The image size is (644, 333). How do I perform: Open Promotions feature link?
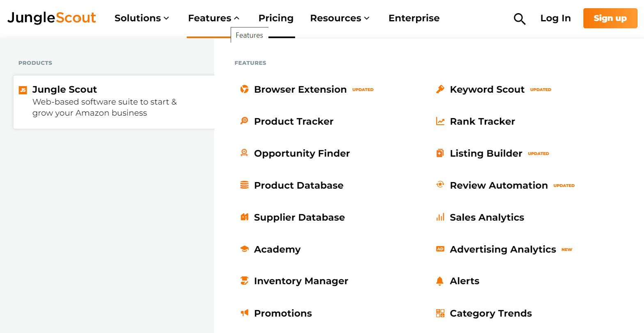[x=283, y=313]
